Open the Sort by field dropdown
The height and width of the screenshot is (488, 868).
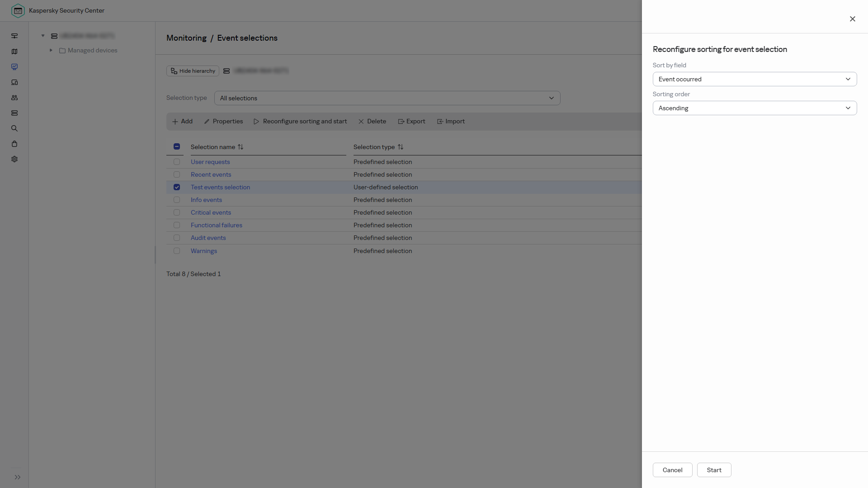(x=755, y=79)
